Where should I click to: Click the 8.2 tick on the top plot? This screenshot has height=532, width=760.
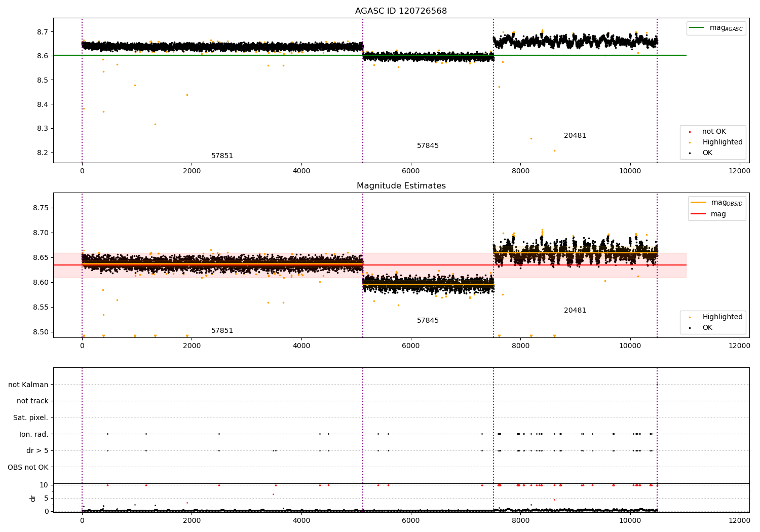43,153
